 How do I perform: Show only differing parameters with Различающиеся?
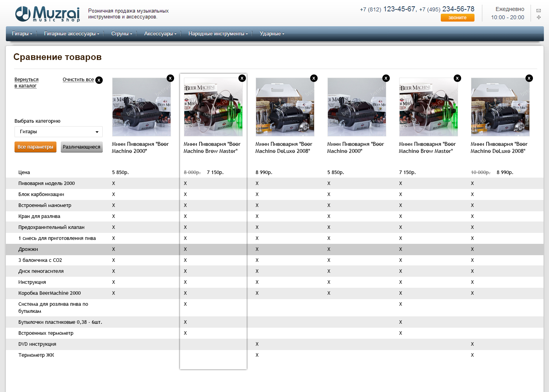pos(82,147)
